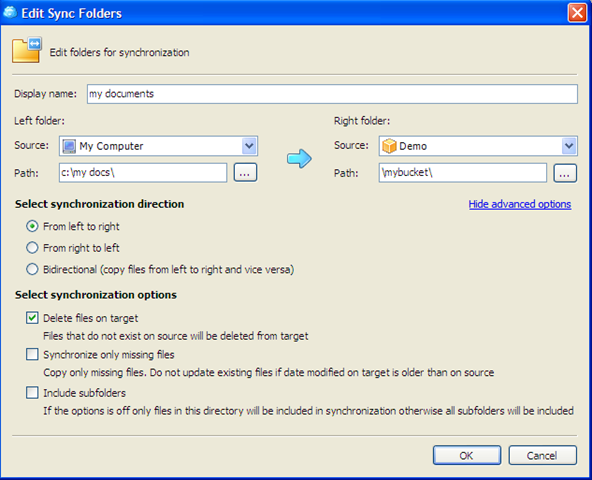Click the 'Right folder:' label
592x480 pixels.
362,121
